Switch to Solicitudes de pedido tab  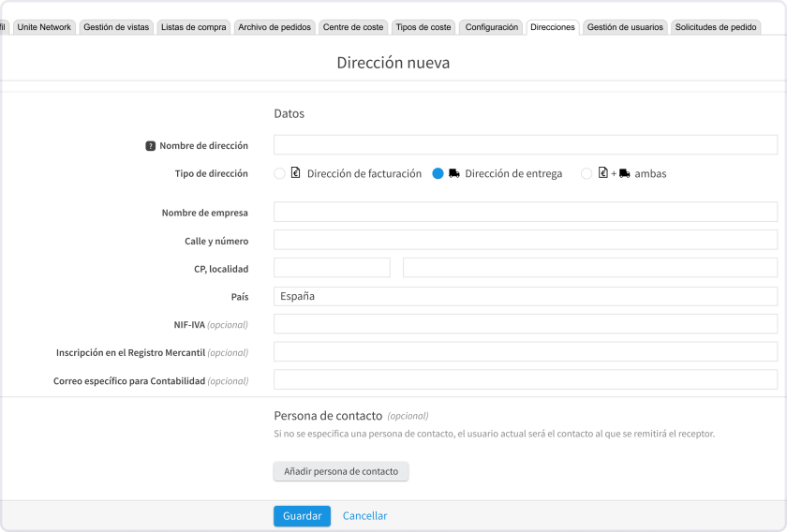click(716, 27)
